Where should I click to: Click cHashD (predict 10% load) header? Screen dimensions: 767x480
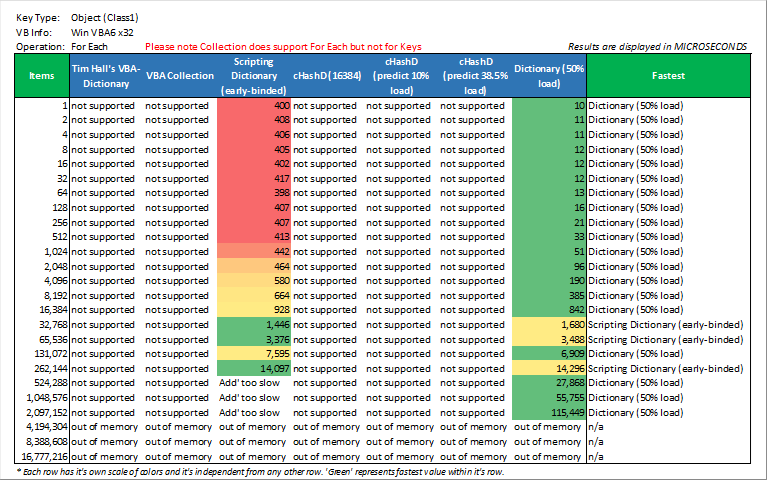pos(401,76)
